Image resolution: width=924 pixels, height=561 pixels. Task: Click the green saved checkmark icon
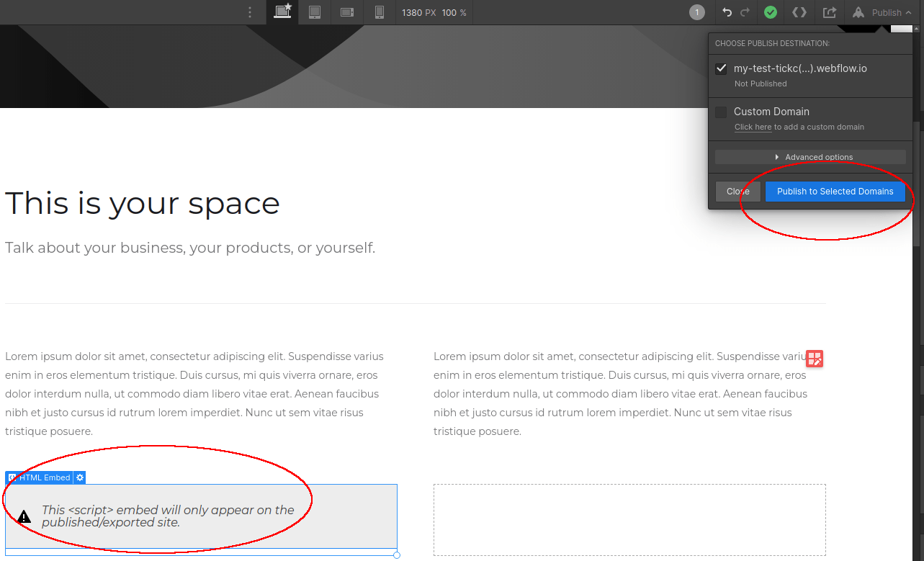(770, 12)
